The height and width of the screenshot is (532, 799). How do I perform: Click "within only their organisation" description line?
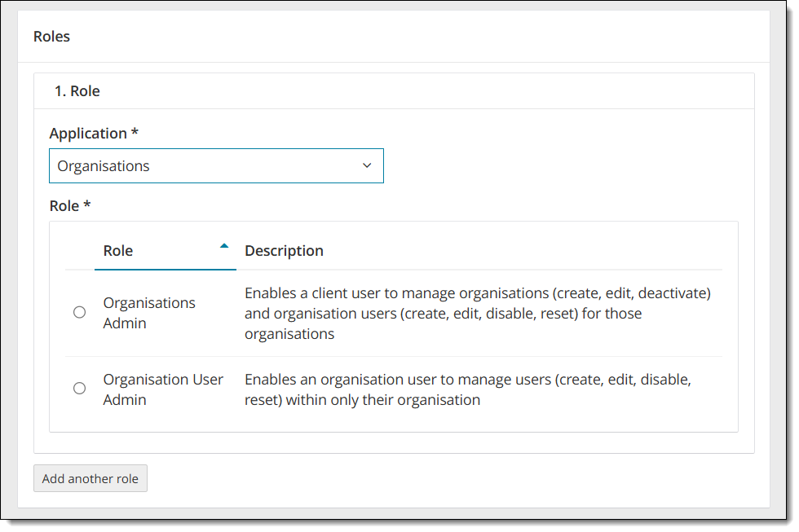(x=383, y=400)
